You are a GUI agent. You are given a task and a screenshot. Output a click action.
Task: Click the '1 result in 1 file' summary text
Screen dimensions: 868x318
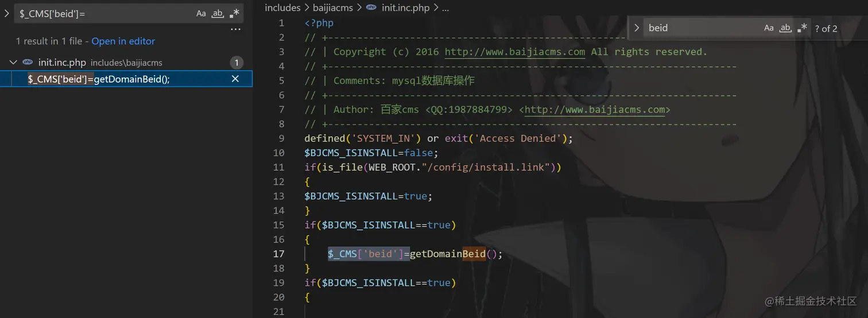50,41
